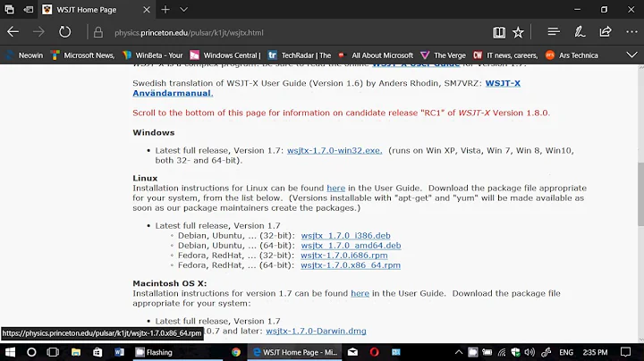Open a new tab plus button
Image resolution: width=644 pixels, height=361 pixels.
(165, 10)
